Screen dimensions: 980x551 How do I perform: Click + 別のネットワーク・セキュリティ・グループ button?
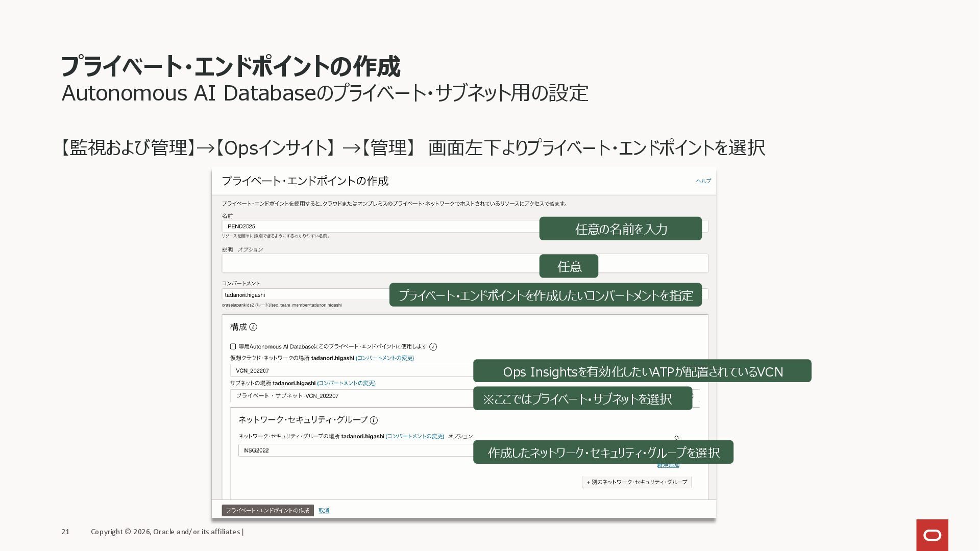tap(636, 482)
